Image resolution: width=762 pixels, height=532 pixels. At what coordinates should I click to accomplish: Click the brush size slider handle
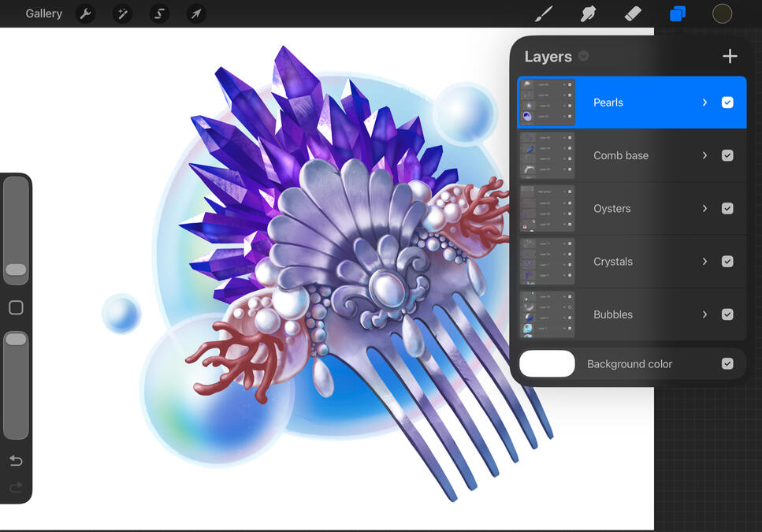(16, 270)
